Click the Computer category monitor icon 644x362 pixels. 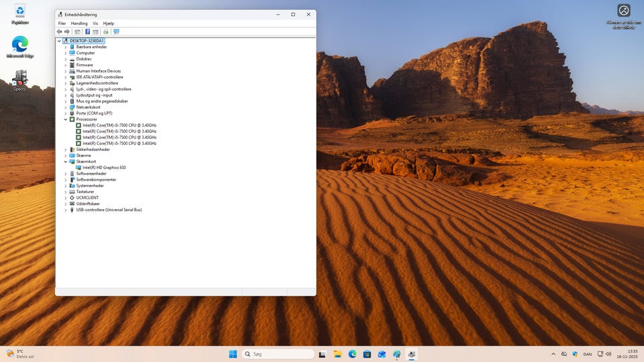(72, 53)
